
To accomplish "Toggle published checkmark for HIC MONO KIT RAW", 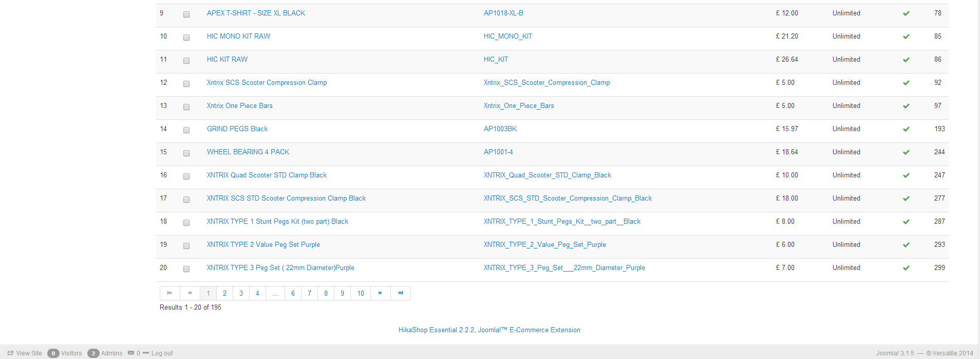I will pyautogui.click(x=906, y=37).
